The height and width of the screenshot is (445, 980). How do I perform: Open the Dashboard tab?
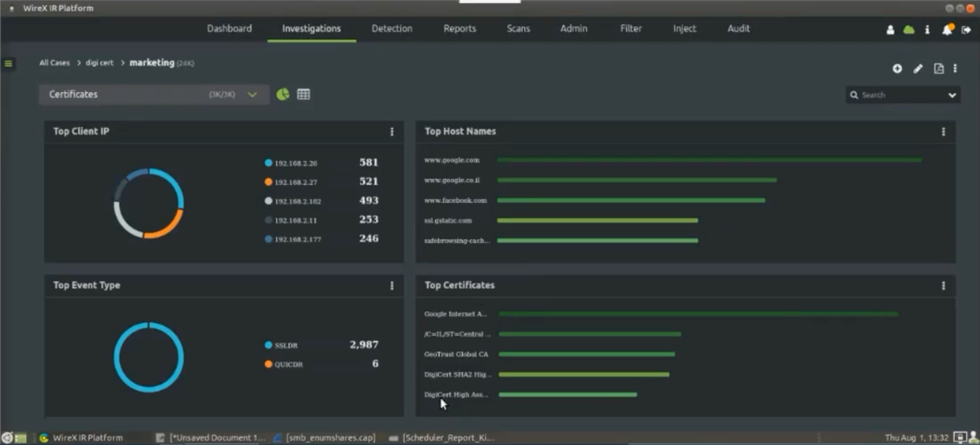point(229,29)
